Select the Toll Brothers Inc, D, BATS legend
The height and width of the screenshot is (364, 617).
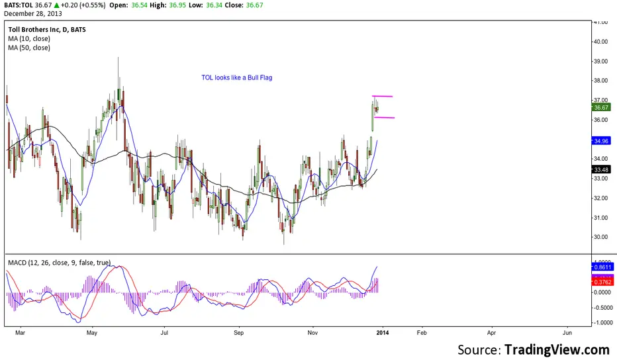click(47, 30)
